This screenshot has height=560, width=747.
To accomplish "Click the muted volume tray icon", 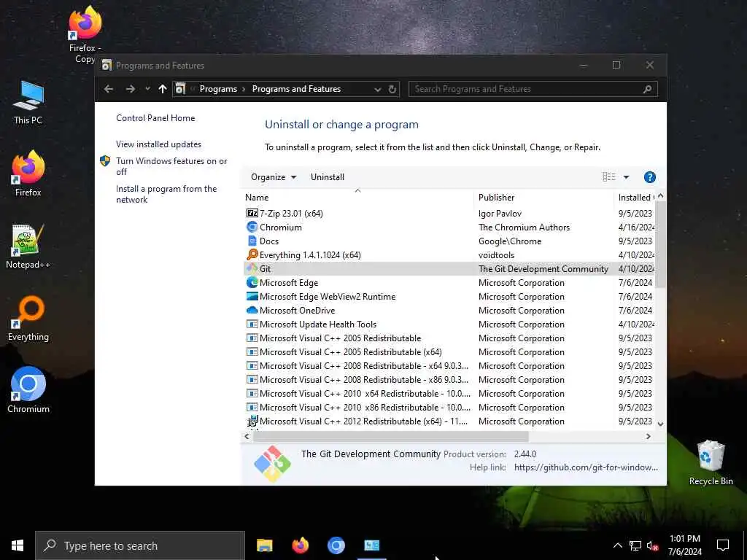I will click(x=652, y=545).
